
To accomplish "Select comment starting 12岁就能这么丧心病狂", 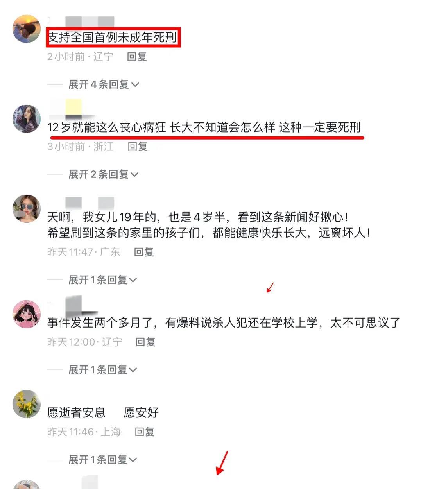I will point(204,127).
